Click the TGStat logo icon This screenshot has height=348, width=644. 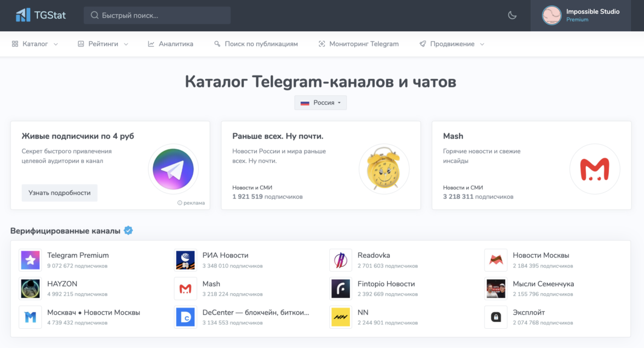pyautogui.click(x=23, y=15)
